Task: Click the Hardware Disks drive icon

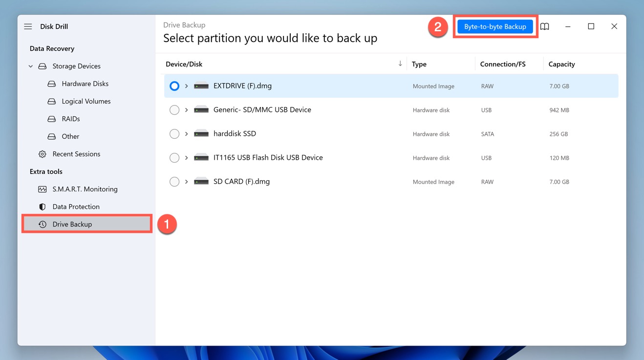Action: coord(52,84)
